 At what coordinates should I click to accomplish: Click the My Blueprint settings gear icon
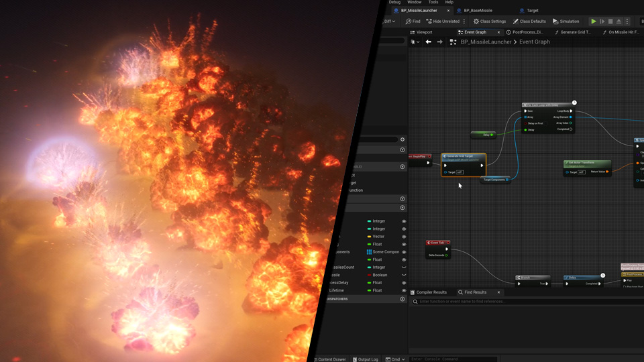402,139
